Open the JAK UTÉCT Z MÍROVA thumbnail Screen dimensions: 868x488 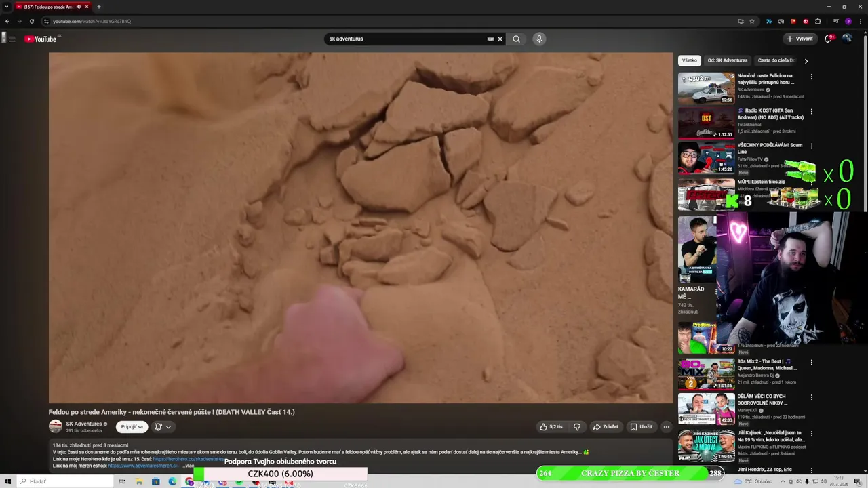click(x=706, y=445)
